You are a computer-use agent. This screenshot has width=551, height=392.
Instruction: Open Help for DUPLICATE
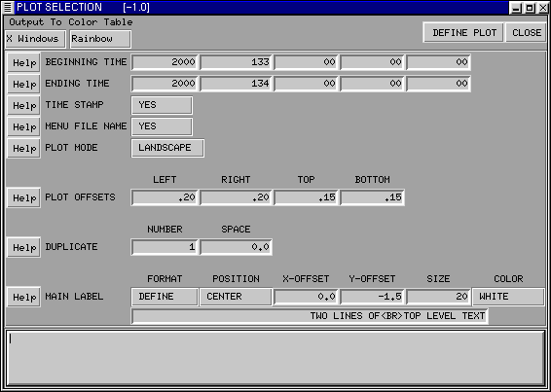(x=23, y=248)
